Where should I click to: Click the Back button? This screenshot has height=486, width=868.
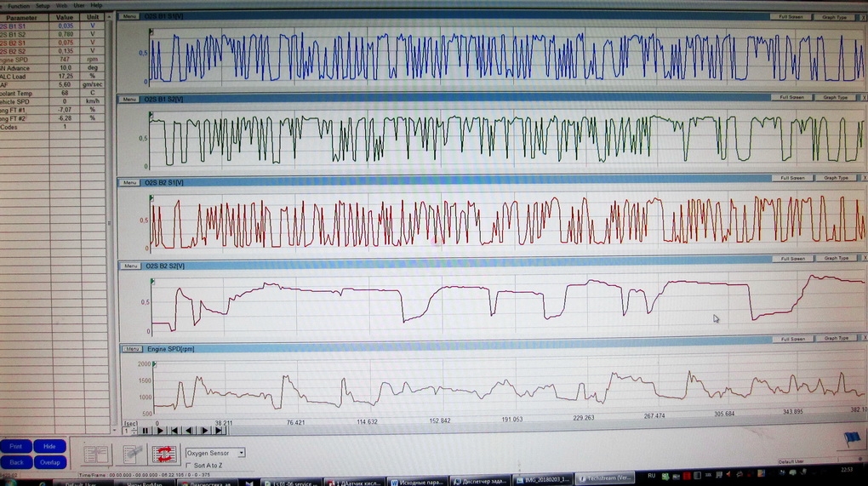(x=16, y=462)
